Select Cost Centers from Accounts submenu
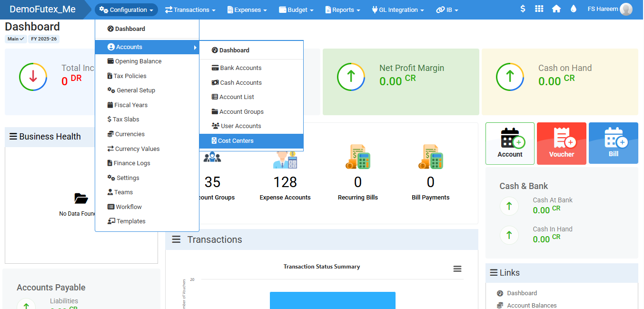The image size is (644, 309). point(236,141)
